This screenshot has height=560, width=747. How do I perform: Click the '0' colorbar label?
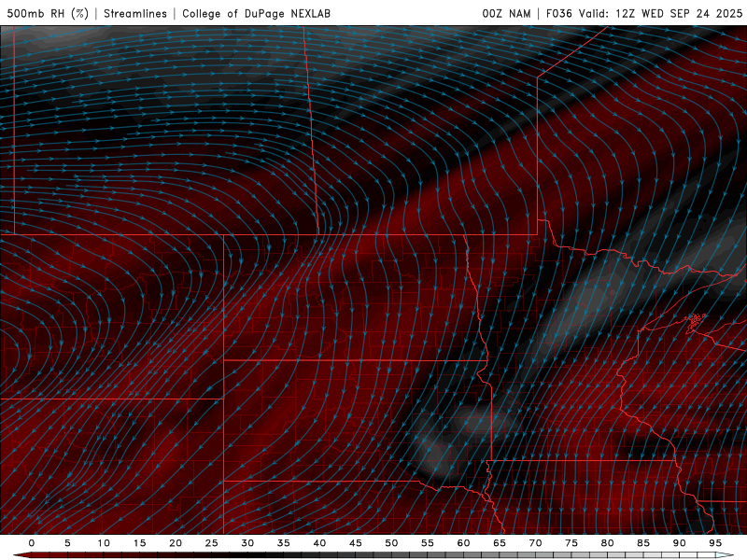tap(32, 543)
